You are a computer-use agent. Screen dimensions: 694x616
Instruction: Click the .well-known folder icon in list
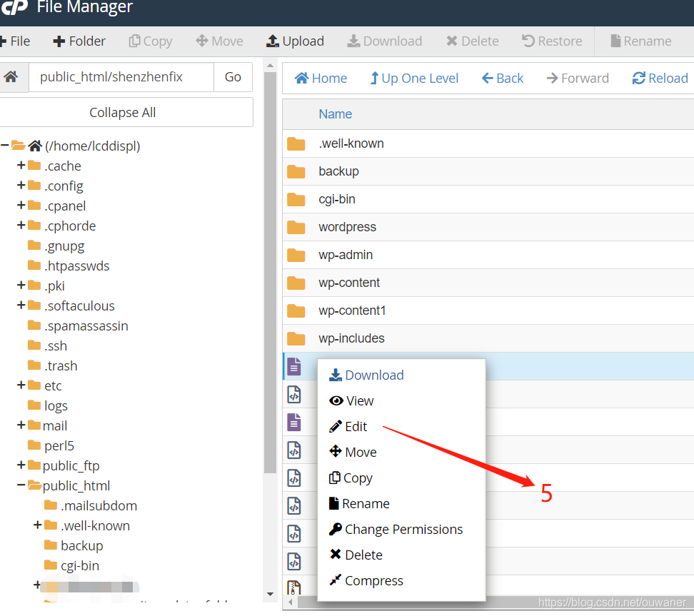[x=296, y=143]
